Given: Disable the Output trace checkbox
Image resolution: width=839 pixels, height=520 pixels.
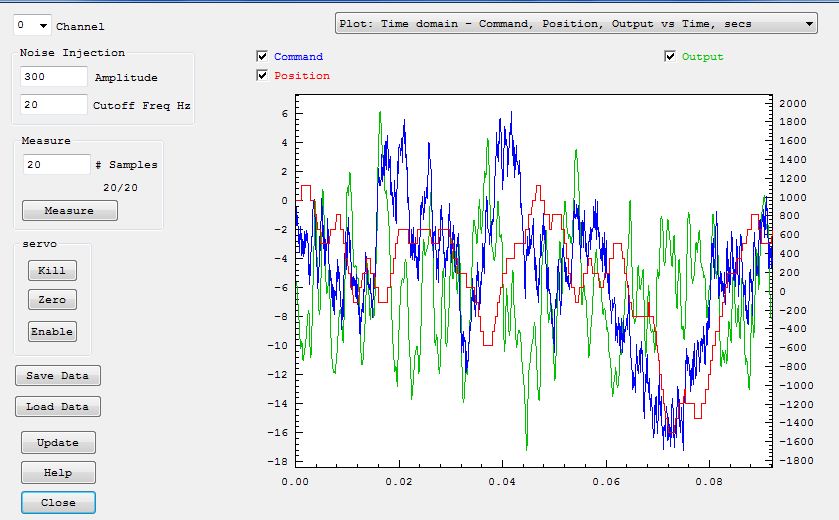Looking at the screenshot, I should [670, 57].
